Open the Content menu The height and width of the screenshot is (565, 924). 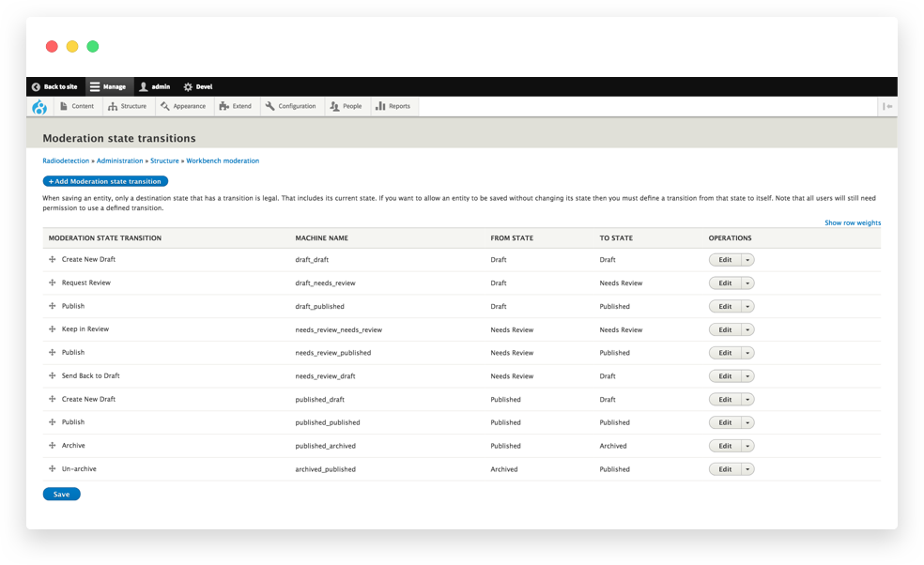click(77, 107)
